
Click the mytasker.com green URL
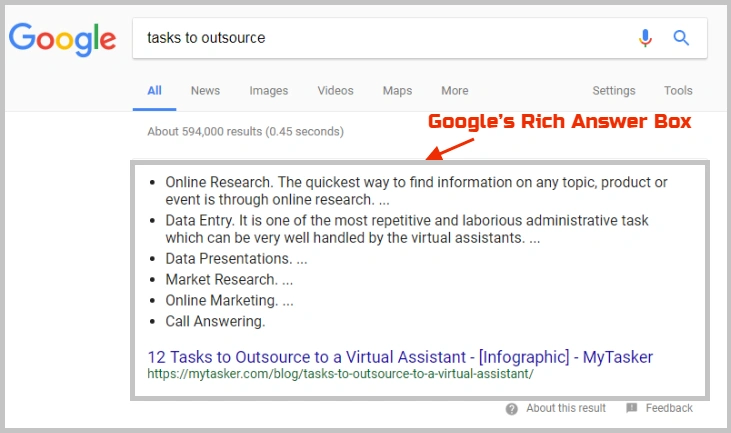340,374
